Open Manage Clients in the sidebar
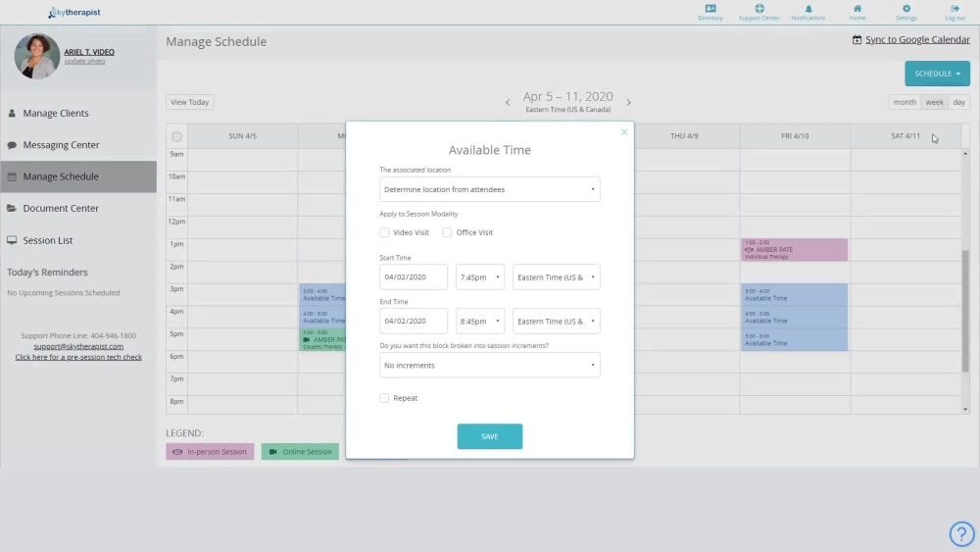 pos(78,113)
